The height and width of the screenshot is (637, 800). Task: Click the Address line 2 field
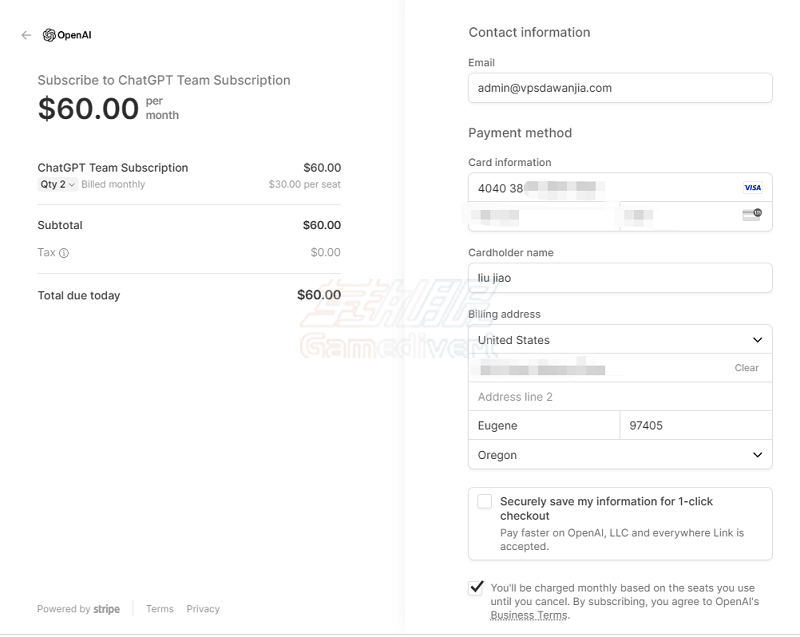620,397
